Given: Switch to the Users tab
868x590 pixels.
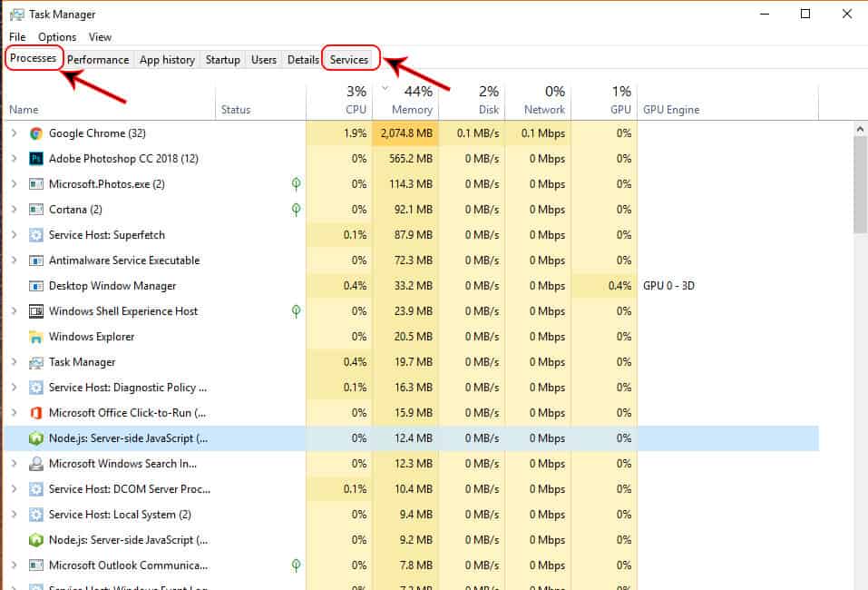Looking at the screenshot, I should [x=264, y=60].
